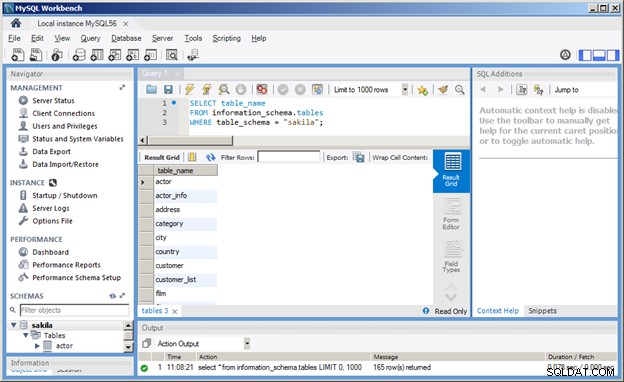Beautify the SQL query

[x=443, y=90]
